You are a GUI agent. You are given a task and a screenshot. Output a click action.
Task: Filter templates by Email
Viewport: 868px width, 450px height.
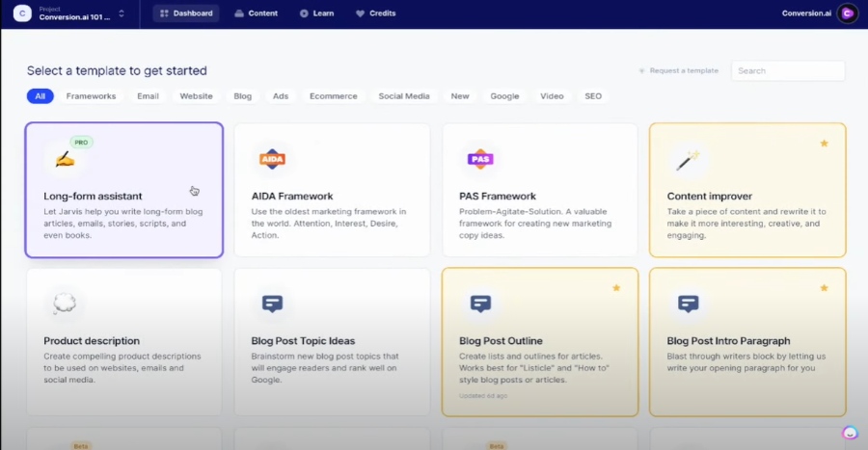pos(148,96)
